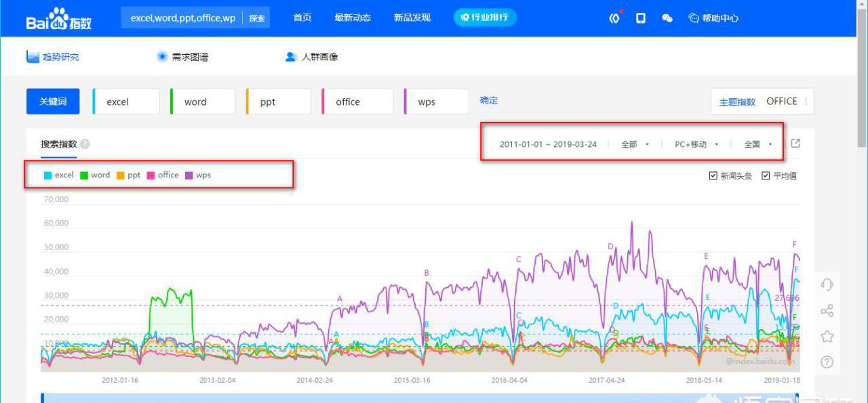The height and width of the screenshot is (403, 868).
Task: Click the customer service headset icon
Action: pyautogui.click(x=827, y=284)
